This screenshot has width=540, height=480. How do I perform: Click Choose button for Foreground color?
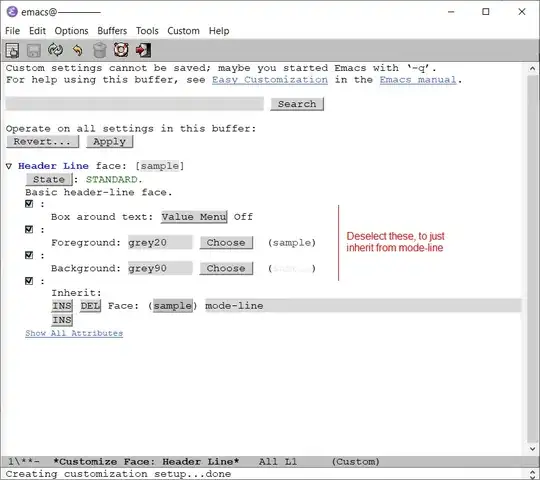click(x=226, y=242)
